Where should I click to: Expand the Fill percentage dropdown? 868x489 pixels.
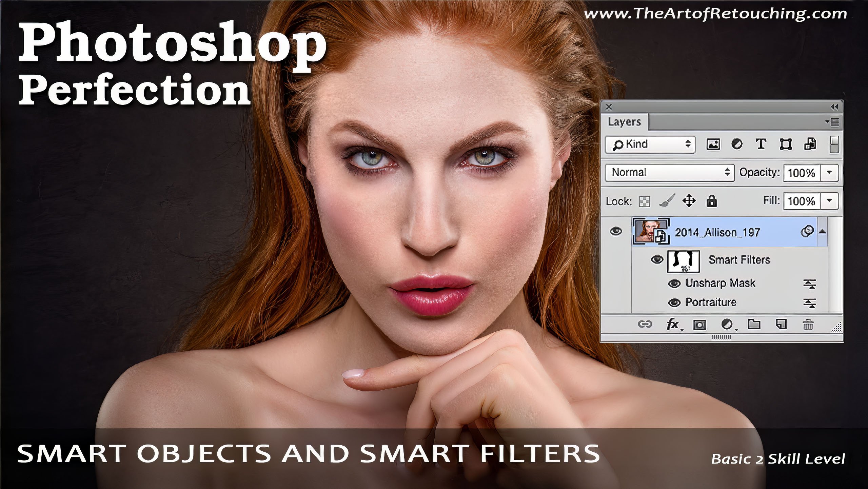click(834, 200)
